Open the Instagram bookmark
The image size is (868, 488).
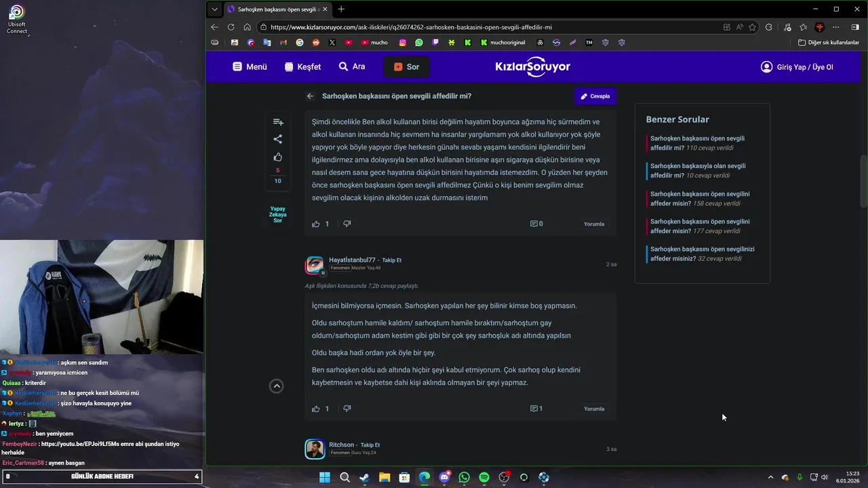click(403, 42)
